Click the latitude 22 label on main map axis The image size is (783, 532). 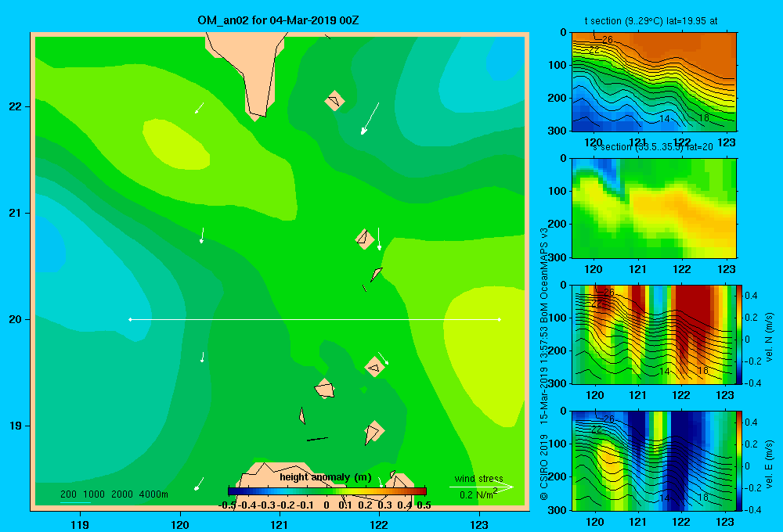coord(16,106)
